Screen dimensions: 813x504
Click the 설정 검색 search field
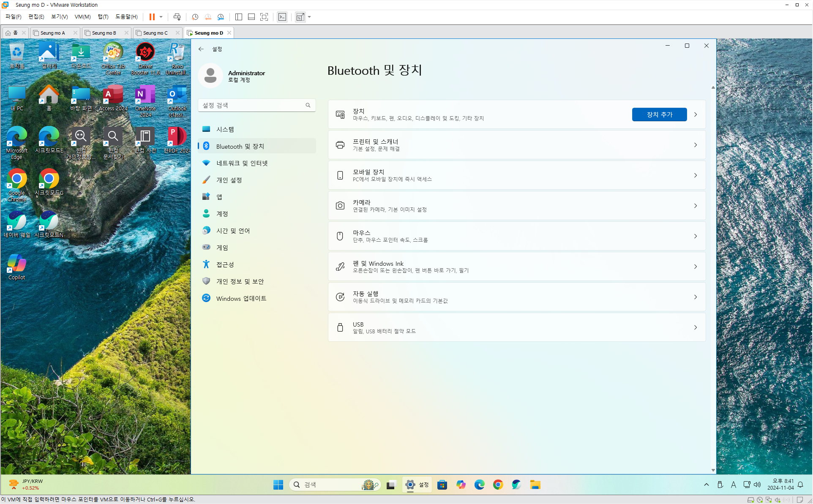pos(252,105)
